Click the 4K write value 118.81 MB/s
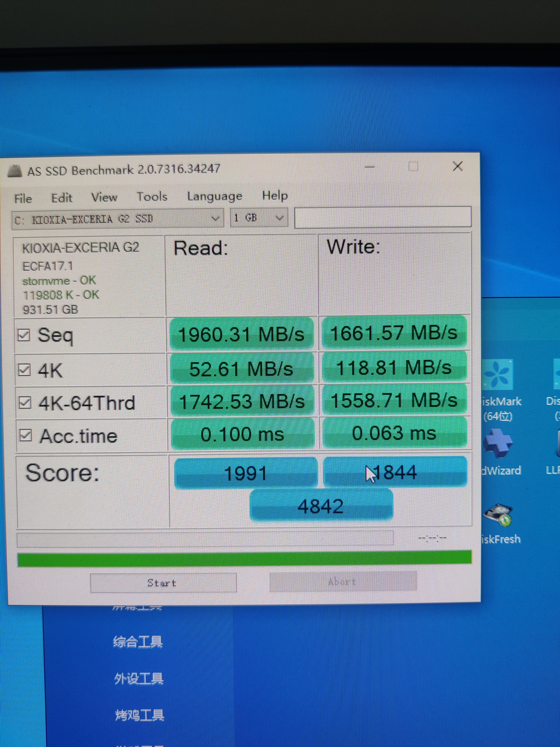This screenshot has height=747, width=560. [x=394, y=367]
